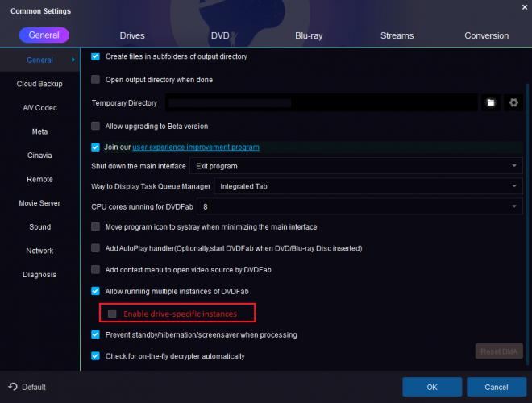Click the settings panel vertical scrollbar
532x403 pixels.
click(x=528, y=224)
